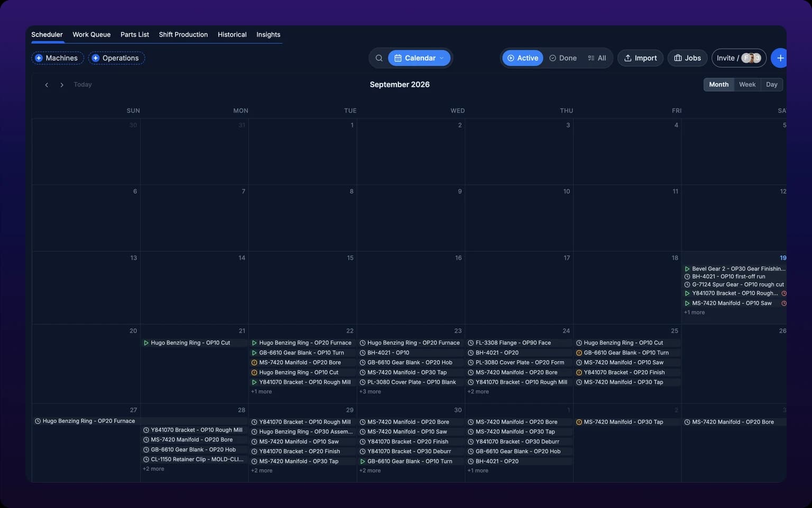Go to the previous month using the left chevron

47,85
